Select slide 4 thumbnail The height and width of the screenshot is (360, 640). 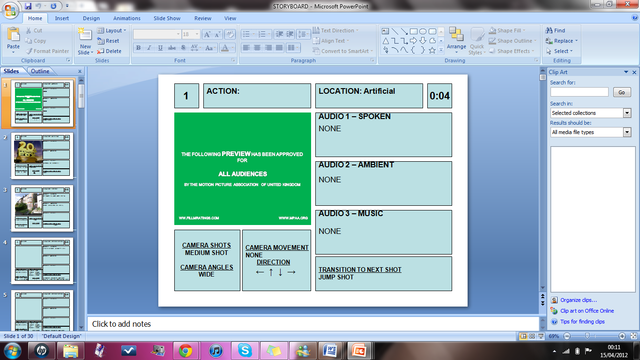42,261
